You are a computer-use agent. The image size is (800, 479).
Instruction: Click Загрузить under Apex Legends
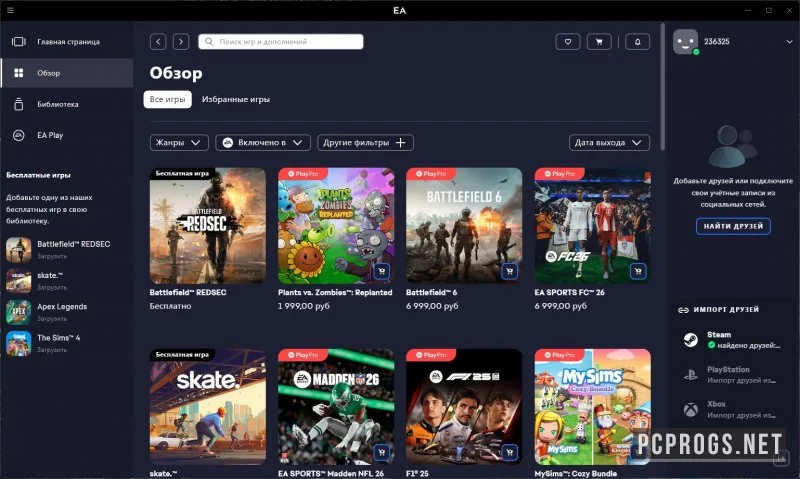point(52,318)
